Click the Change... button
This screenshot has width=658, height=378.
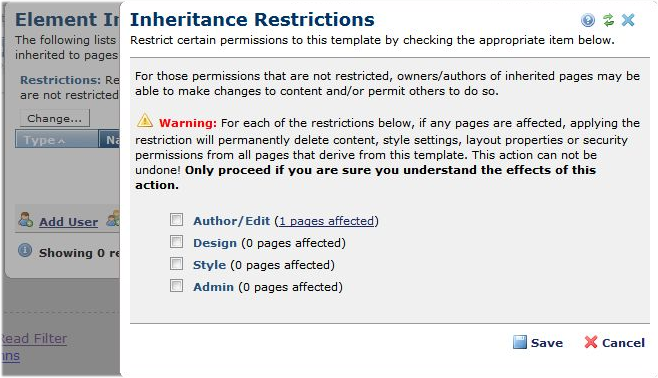click(55, 118)
